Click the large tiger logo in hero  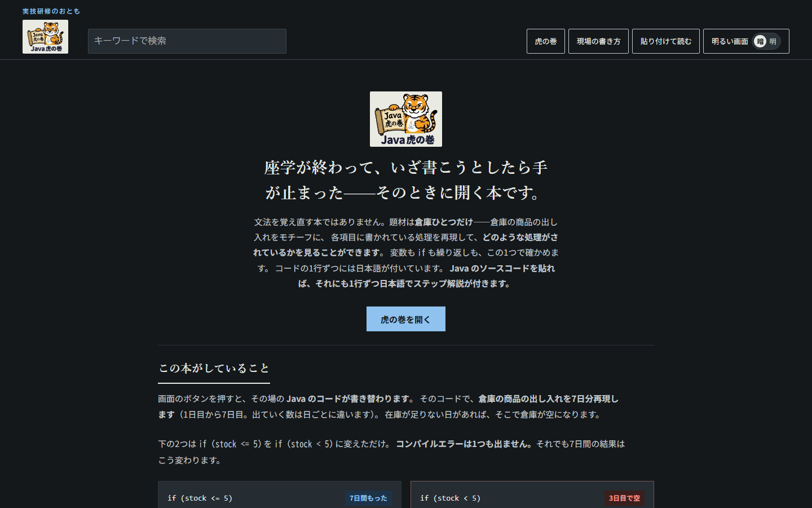[406, 119]
